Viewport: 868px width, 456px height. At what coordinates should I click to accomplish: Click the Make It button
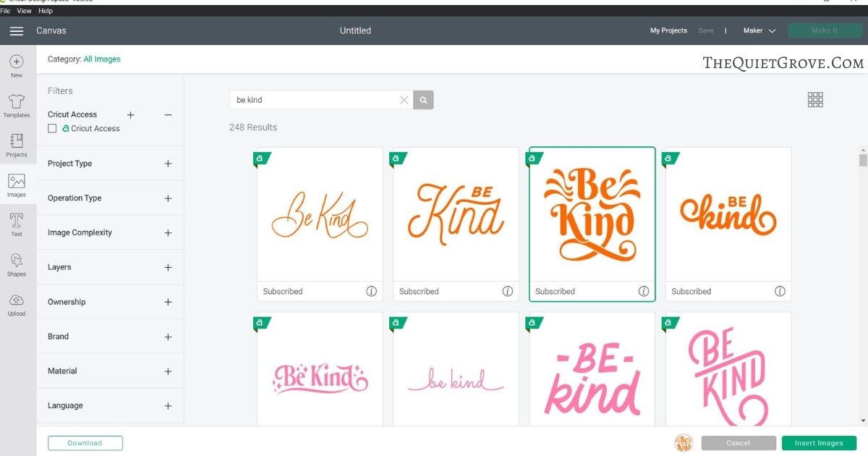click(825, 31)
